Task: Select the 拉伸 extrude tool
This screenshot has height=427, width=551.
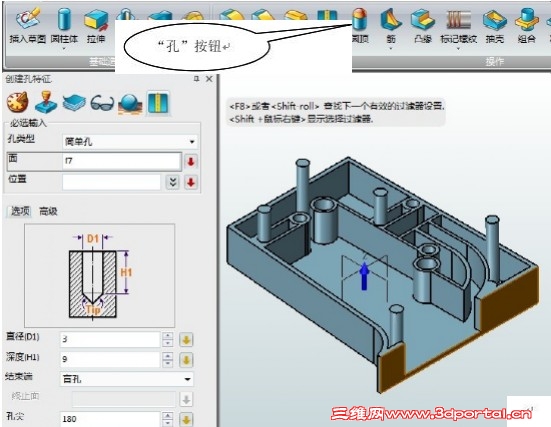Action: (x=96, y=26)
